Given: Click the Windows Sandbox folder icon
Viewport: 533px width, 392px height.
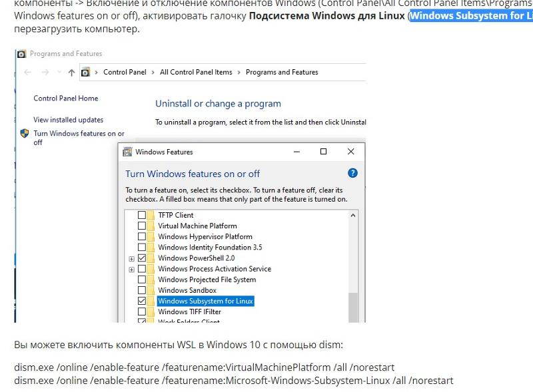Looking at the screenshot, I should 151,290.
